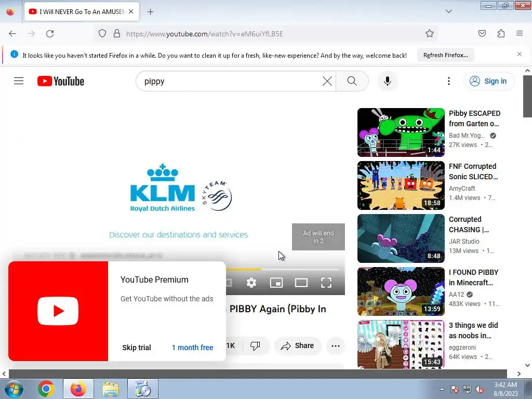Click the page vertical scrollbar thumb

[527, 96]
